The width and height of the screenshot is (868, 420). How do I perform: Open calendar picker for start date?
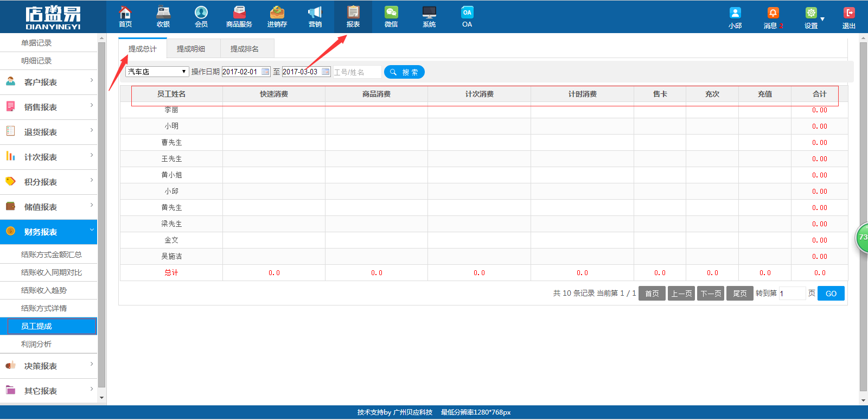pyautogui.click(x=265, y=72)
